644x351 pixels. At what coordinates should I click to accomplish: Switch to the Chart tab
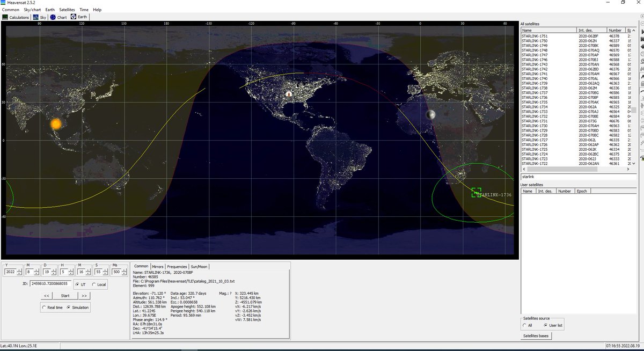coord(58,17)
